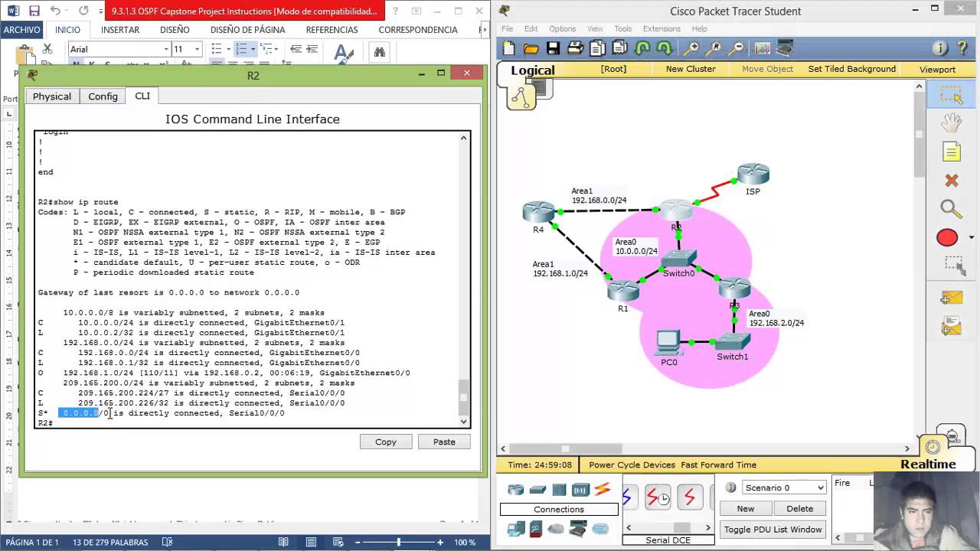This screenshot has width=980, height=551.
Task: Open the Arial font name dropdown
Action: click(165, 49)
